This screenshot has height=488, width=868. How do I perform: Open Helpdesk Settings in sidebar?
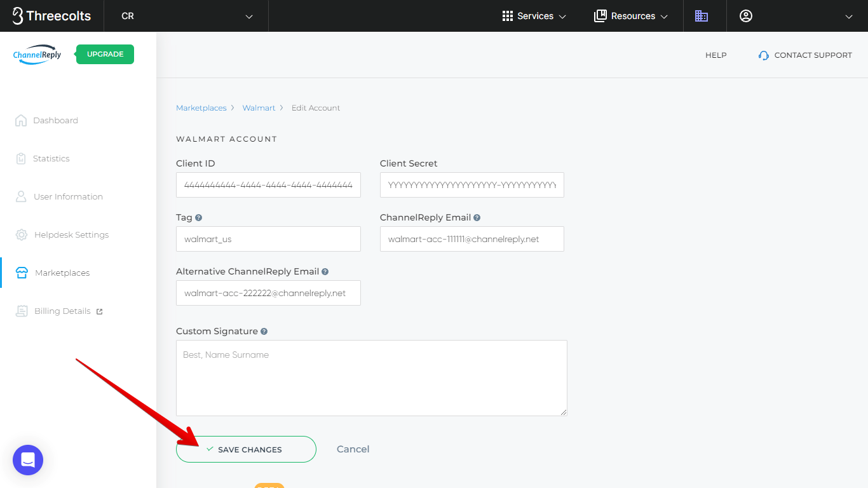pyautogui.click(x=71, y=235)
